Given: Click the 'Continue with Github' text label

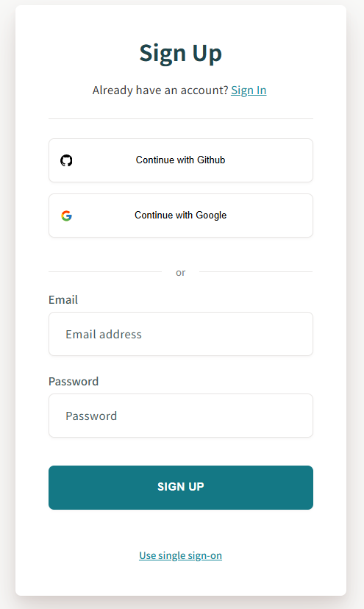Looking at the screenshot, I should 181,160.
